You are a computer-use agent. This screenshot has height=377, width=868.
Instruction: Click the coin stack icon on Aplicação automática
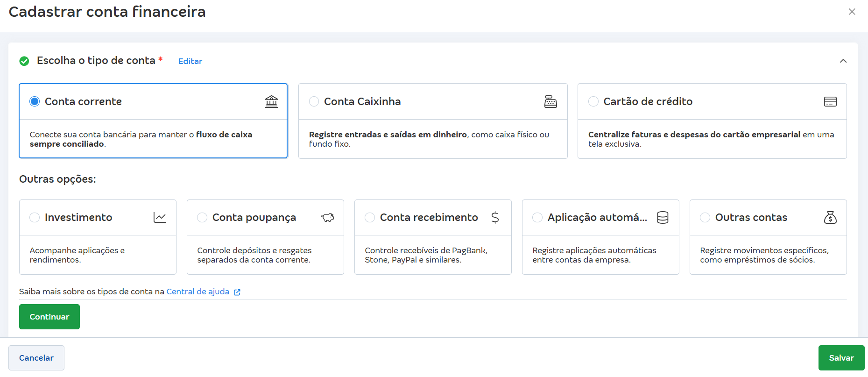pyautogui.click(x=663, y=217)
